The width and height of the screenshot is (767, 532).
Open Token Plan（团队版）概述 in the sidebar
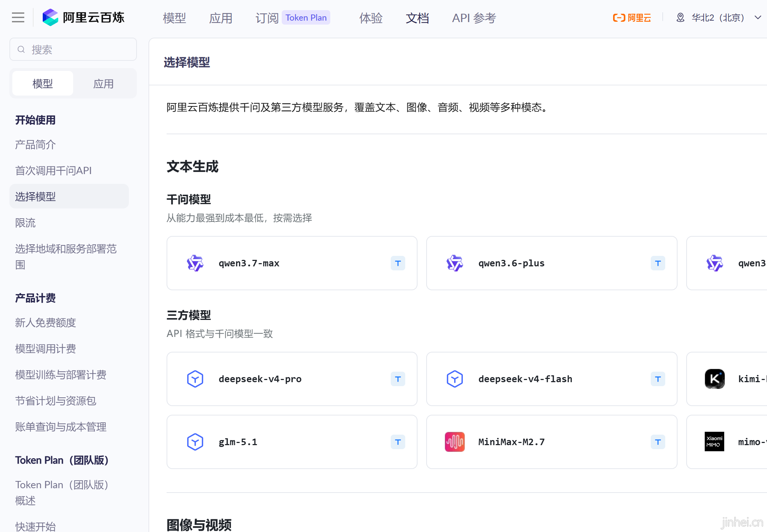[62, 493]
